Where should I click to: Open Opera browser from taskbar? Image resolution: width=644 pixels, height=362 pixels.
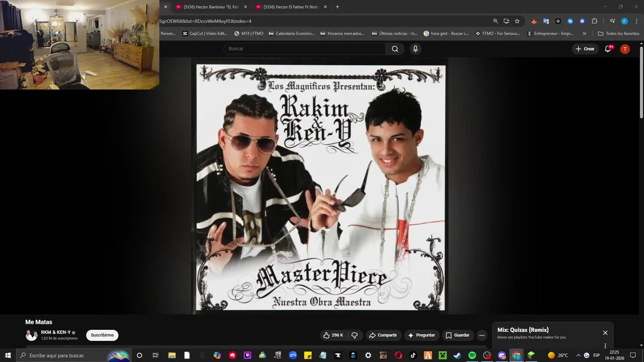pos(398,355)
